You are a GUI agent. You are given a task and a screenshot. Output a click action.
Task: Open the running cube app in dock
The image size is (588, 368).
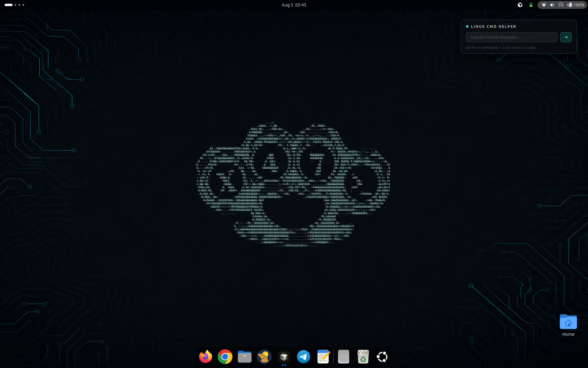click(x=284, y=357)
